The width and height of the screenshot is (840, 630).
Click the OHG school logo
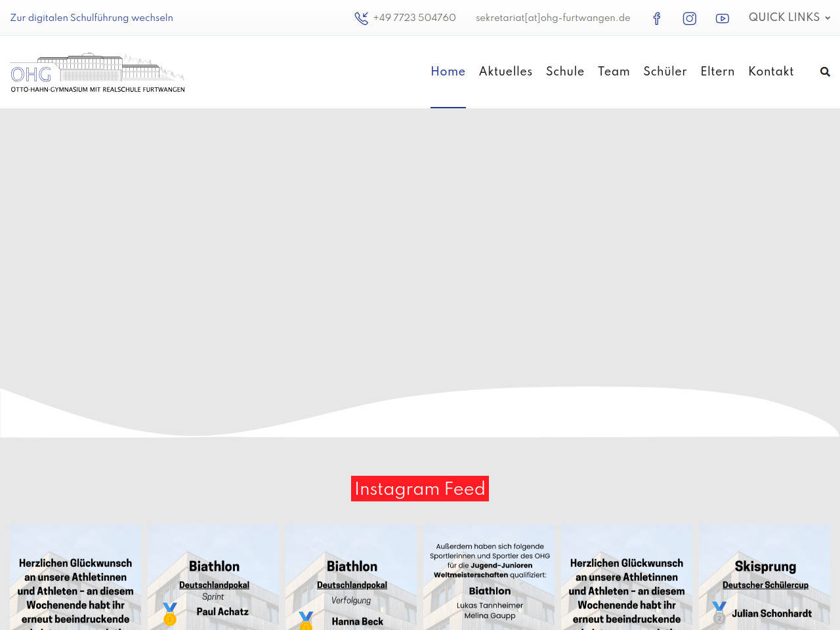[97, 73]
